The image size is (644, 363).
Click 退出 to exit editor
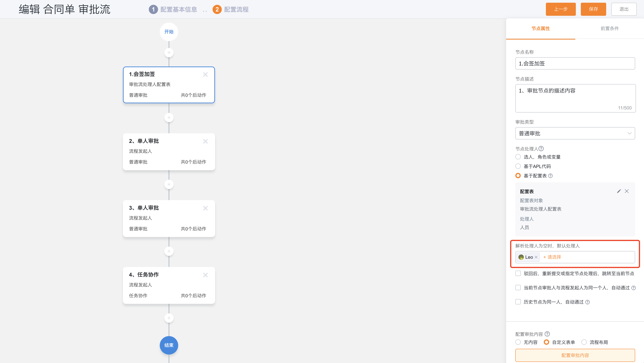click(x=624, y=9)
